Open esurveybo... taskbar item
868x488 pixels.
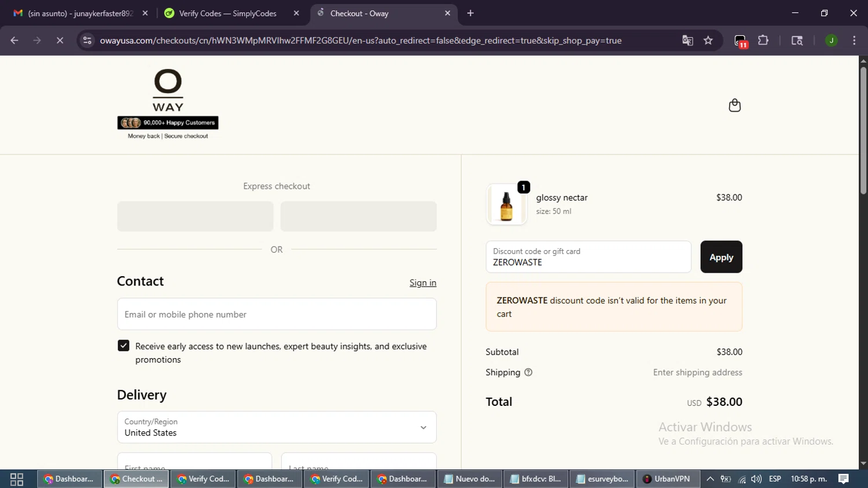(x=603, y=479)
